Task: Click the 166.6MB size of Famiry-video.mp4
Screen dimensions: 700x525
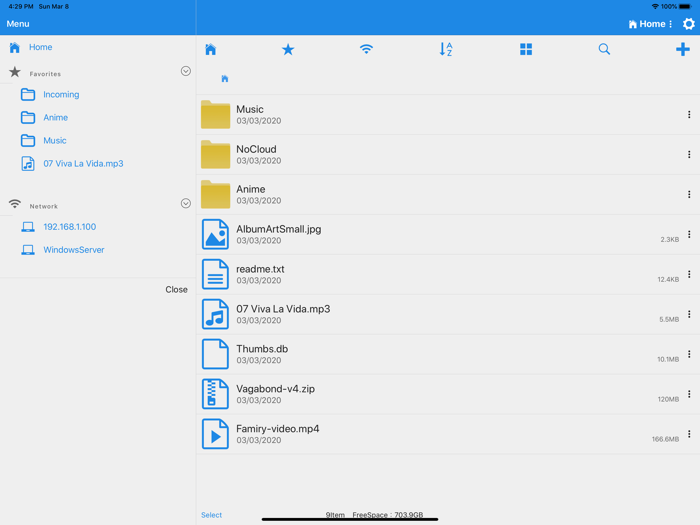Action: click(665, 439)
